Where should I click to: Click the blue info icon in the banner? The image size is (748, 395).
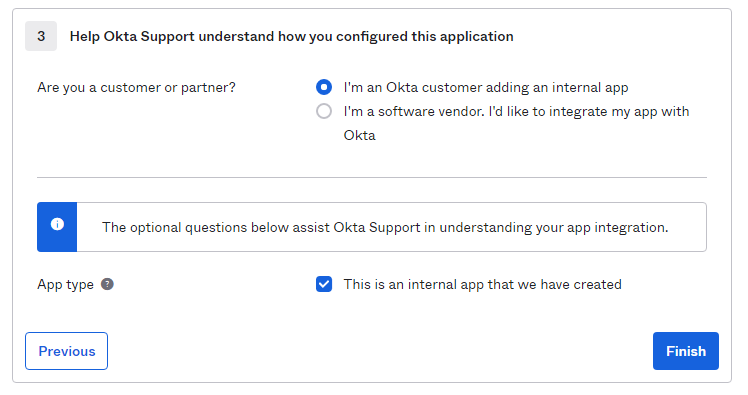tap(57, 224)
